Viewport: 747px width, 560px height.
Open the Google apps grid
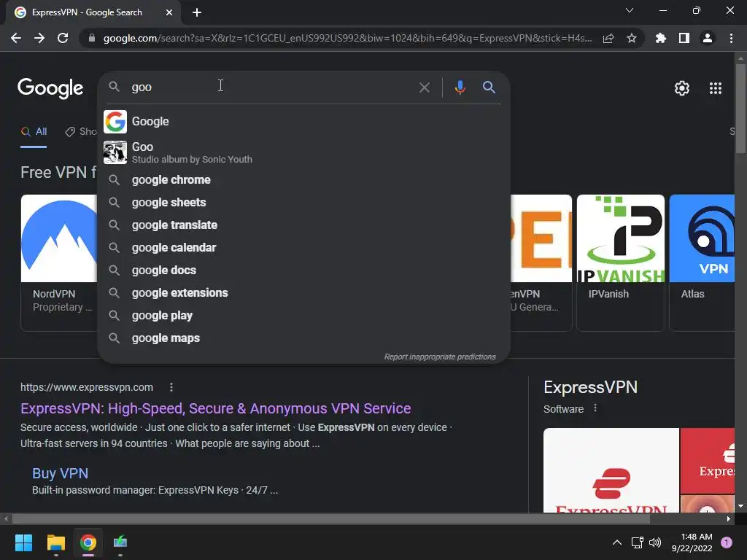click(716, 88)
